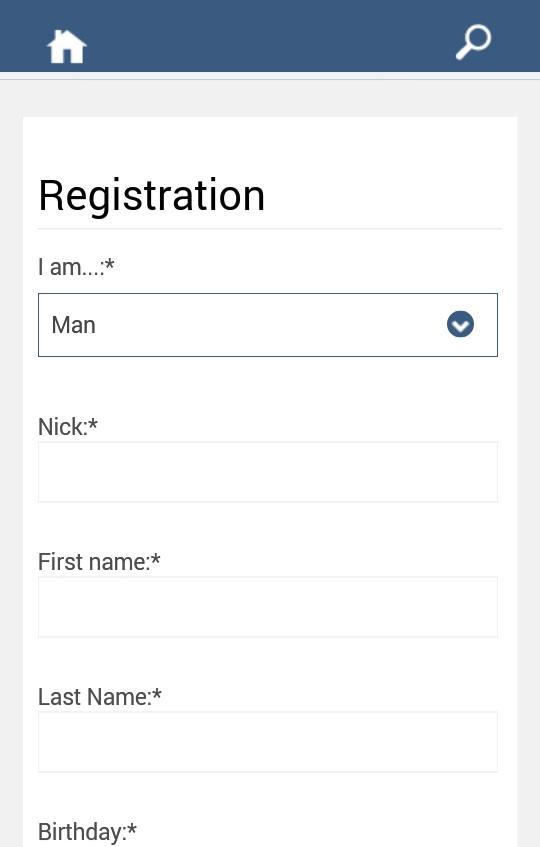
Task: Click the asterisk after Last Name label
Action: (157, 693)
